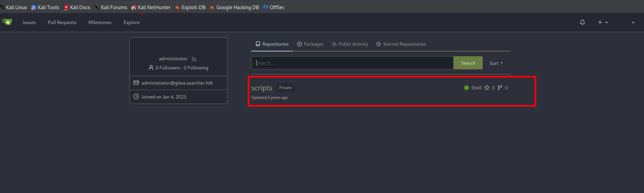The width and height of the screenshot is (644, 193).
Task: Open the Sort dropdown
Action: (496, 63)
